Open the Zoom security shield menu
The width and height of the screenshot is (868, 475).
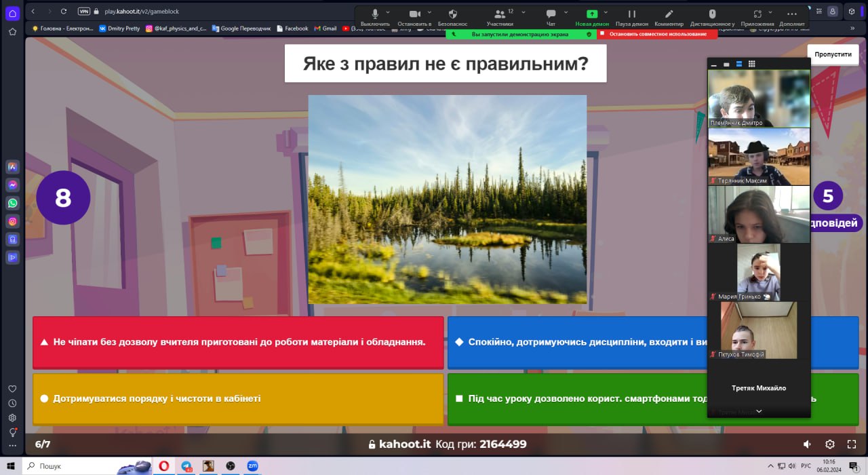[x=452, y=14]
